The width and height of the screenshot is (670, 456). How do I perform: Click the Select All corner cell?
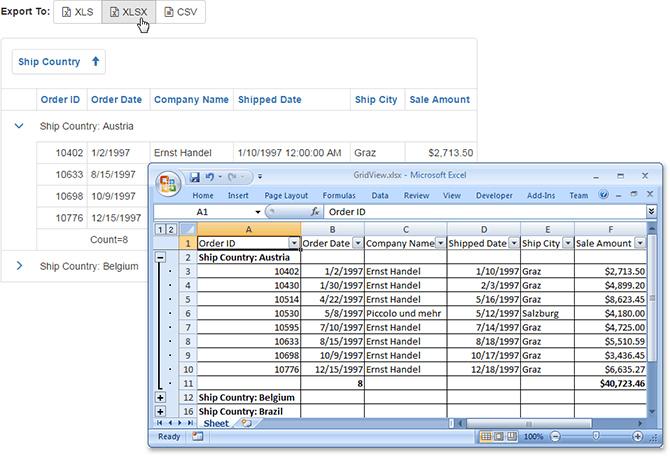(x=188, y=229)
